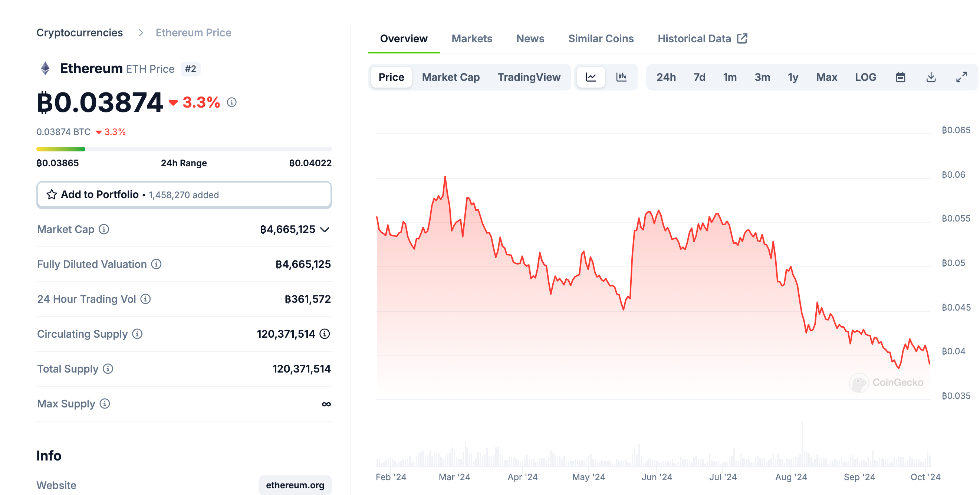980x495 pixels.
Task: Click the red 3.3% change next to headline price
Action: coord(201,102)
